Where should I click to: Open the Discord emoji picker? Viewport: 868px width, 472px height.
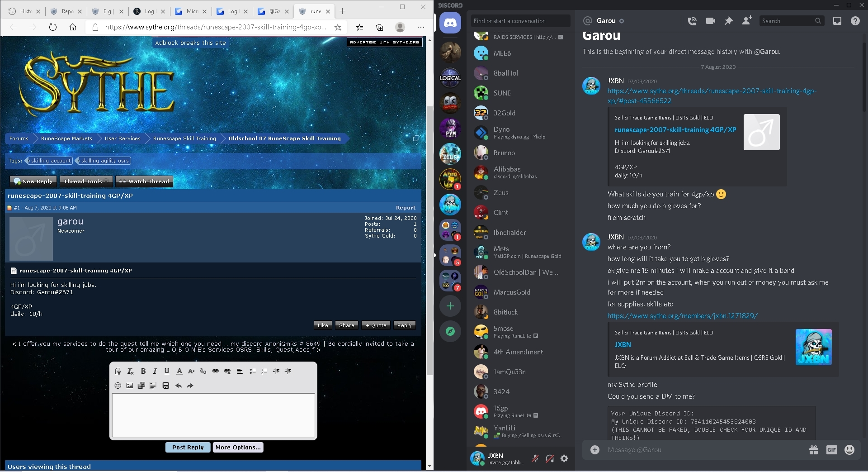(x=849, y=450)
